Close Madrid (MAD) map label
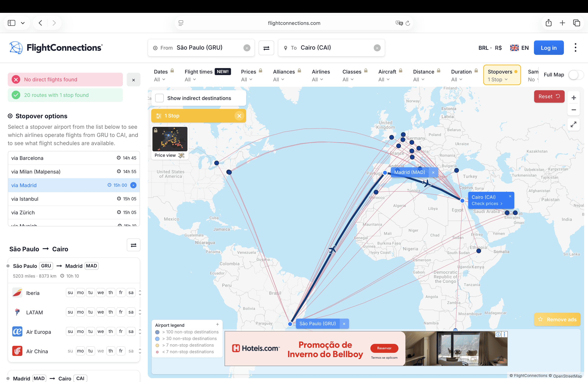The height and width of the screenshot is (382, 588). [433, 173]
